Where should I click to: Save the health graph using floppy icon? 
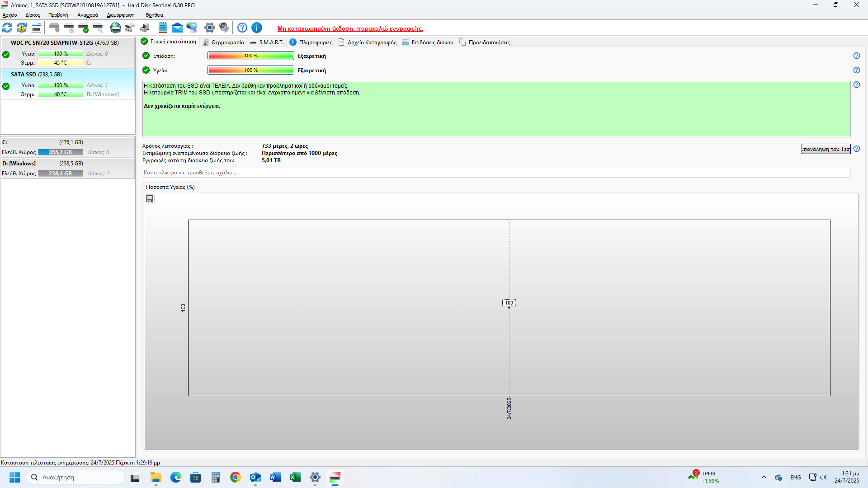(x=150, y=199)
